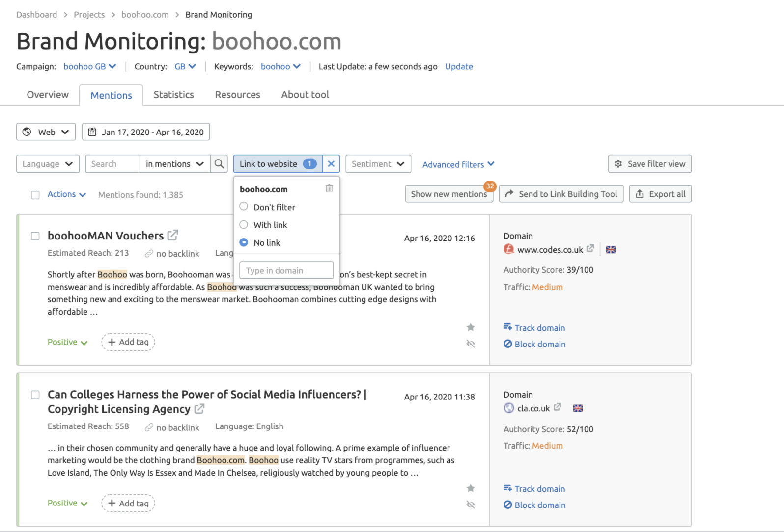Clear the Link to website filter
This screenshot has height=532, width=784.
click(331, 164)
